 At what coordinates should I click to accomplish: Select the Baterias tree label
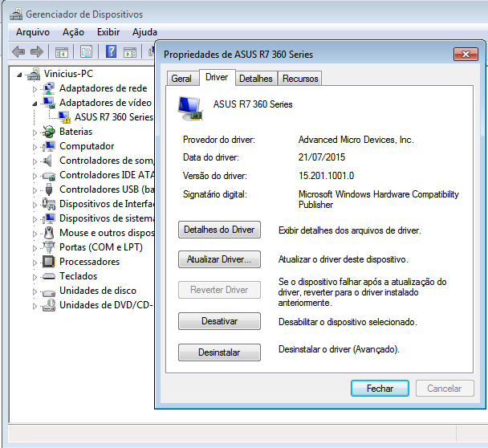[75, 132]
